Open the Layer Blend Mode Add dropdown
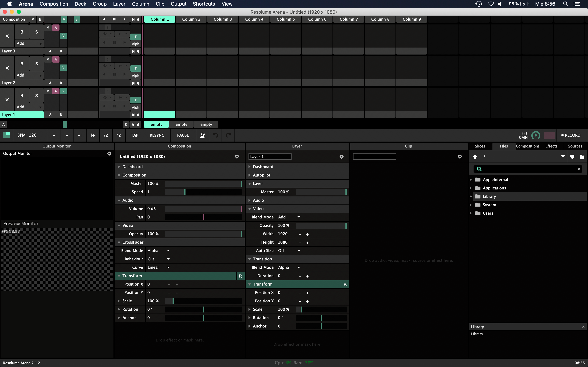 click(289, 217)
